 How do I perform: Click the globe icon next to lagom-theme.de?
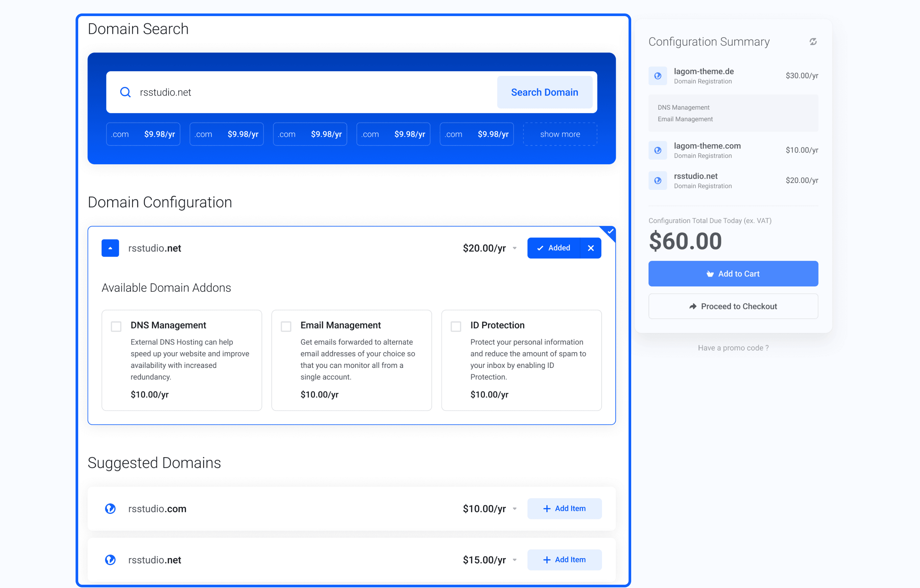tap(657, 76)
